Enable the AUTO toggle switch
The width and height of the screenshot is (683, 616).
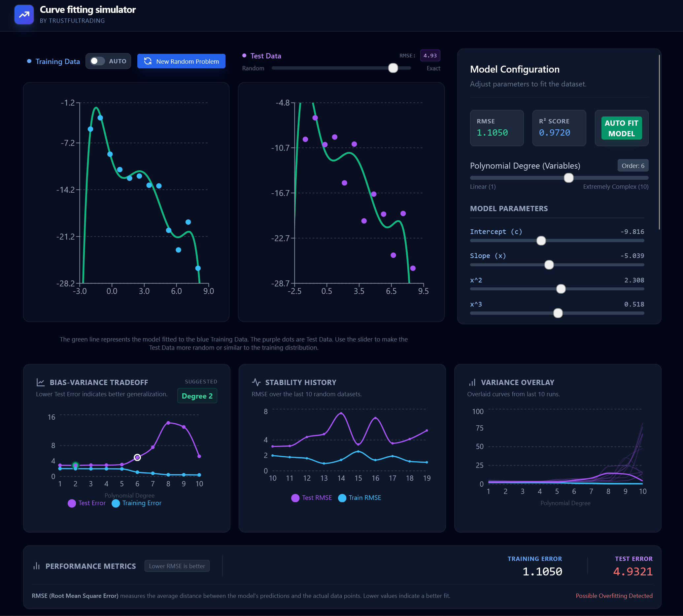[97, 61]
